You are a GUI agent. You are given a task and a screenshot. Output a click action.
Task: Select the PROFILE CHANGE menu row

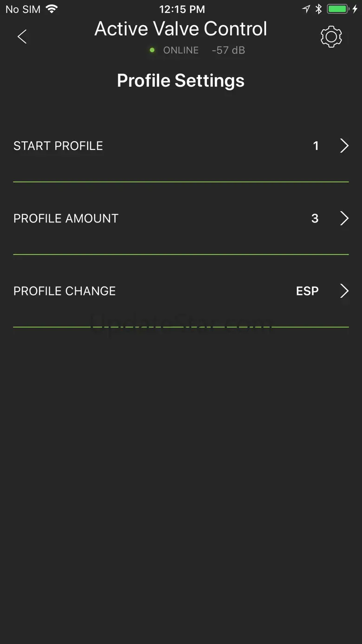tap(65, 291)
